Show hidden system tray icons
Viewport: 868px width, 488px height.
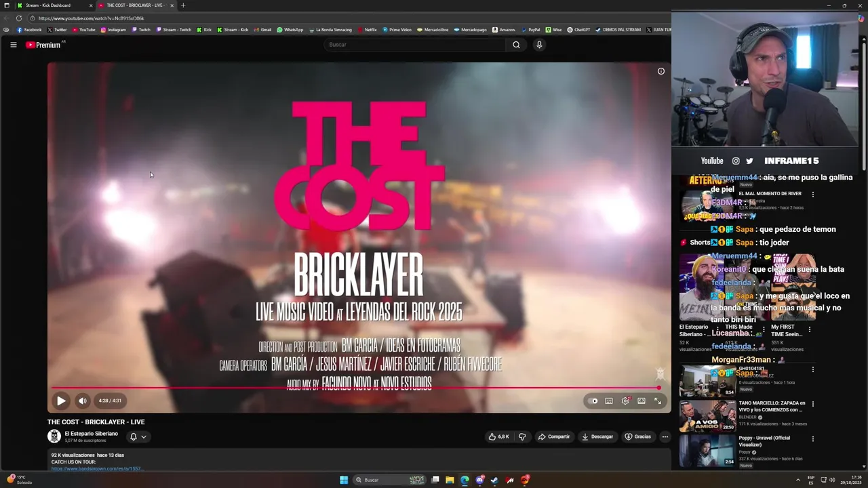click(x=797, y=480)
